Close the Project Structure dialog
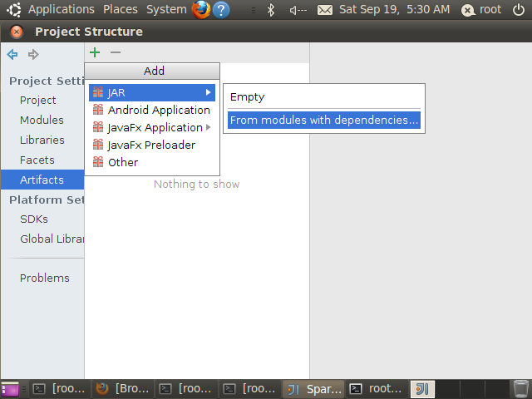 [17, 32]
